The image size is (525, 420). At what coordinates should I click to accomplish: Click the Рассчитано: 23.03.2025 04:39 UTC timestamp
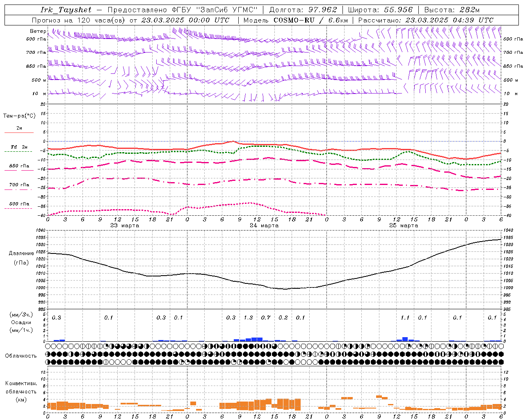(x=426, y=20)
